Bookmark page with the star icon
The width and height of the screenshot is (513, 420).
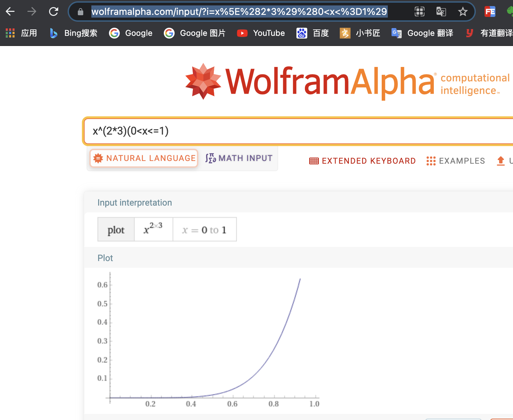pos(463,12)
